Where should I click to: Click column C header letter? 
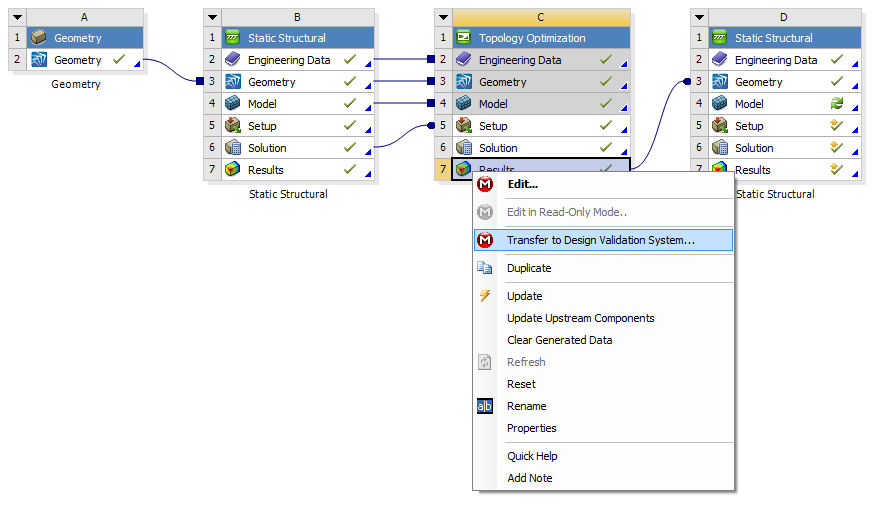click(541, 17)
